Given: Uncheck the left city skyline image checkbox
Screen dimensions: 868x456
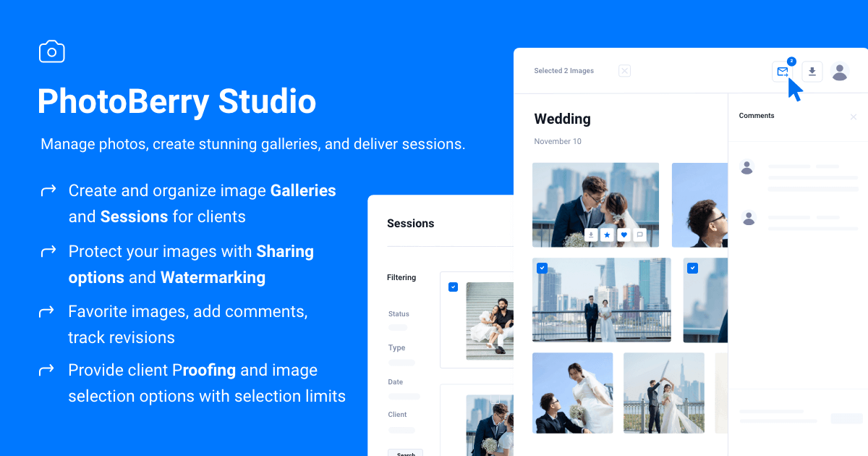Looking at the screenshot, I should pyautogui.click(x=542, y=268).
